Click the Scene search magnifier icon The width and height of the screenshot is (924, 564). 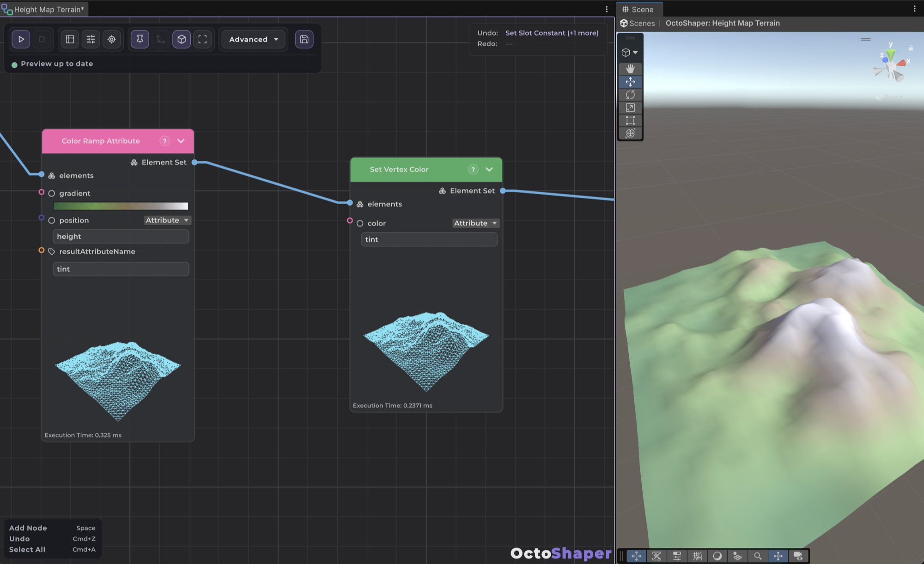pyautogui.click(x=758, y=556)
